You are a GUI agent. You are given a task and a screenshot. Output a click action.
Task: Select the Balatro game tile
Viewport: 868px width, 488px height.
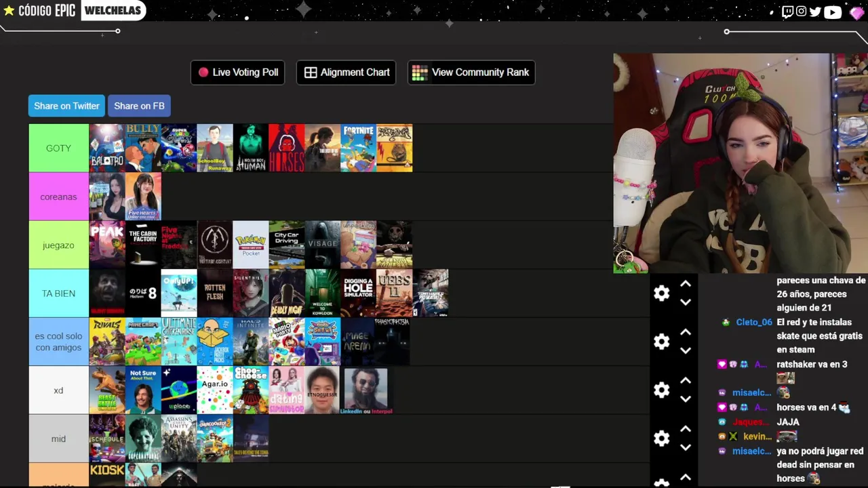[x=107, y=148]
